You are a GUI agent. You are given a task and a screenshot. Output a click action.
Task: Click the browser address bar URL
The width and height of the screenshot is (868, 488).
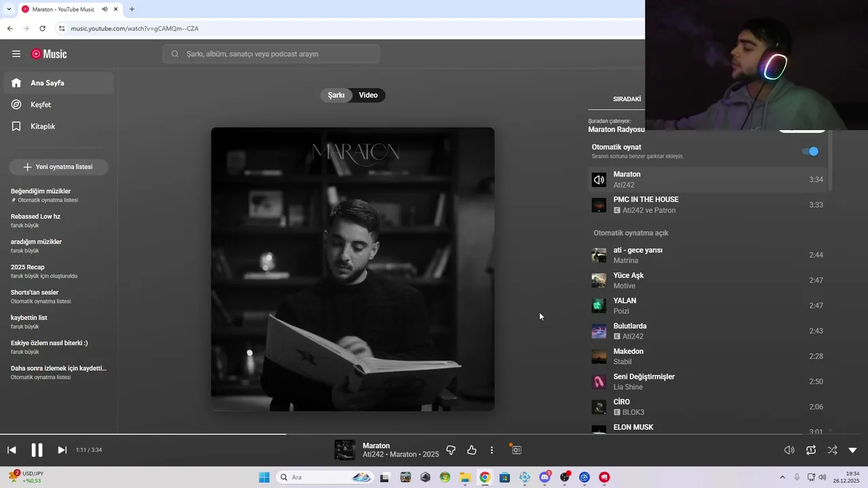click(134, 28)
